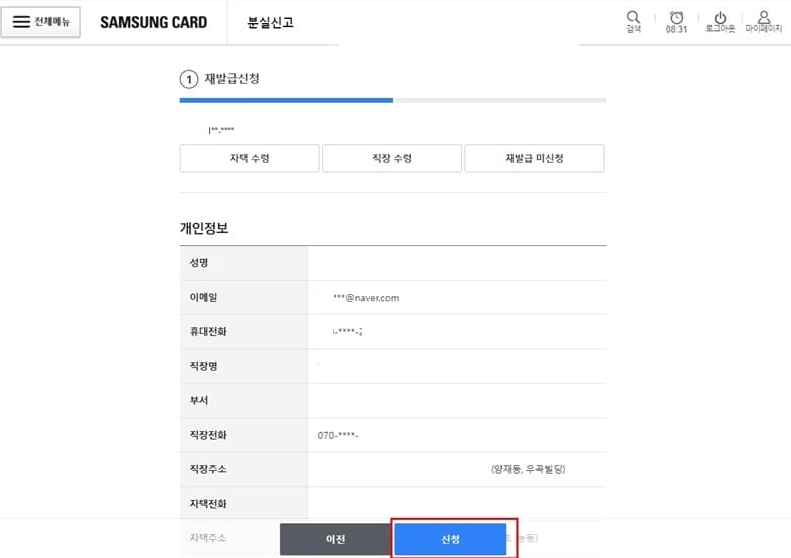Screen dimensions: 791x558
Task: Select 직장 수령 delivery option
Action: [x=392, y=158]
